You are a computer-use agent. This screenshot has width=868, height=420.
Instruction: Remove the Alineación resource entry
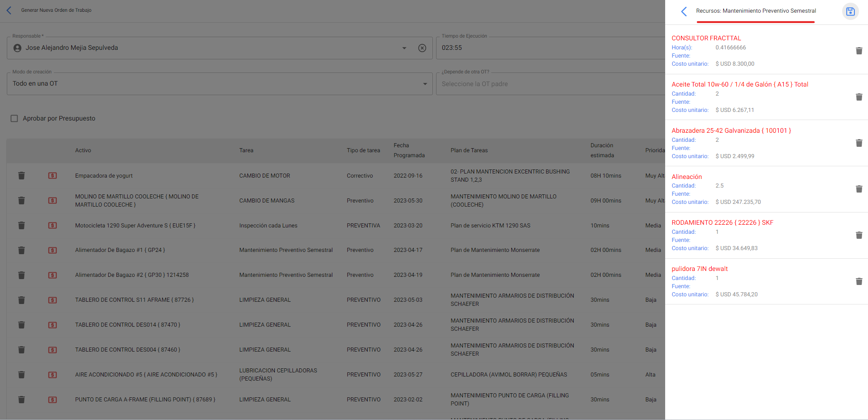coord(858,189)
